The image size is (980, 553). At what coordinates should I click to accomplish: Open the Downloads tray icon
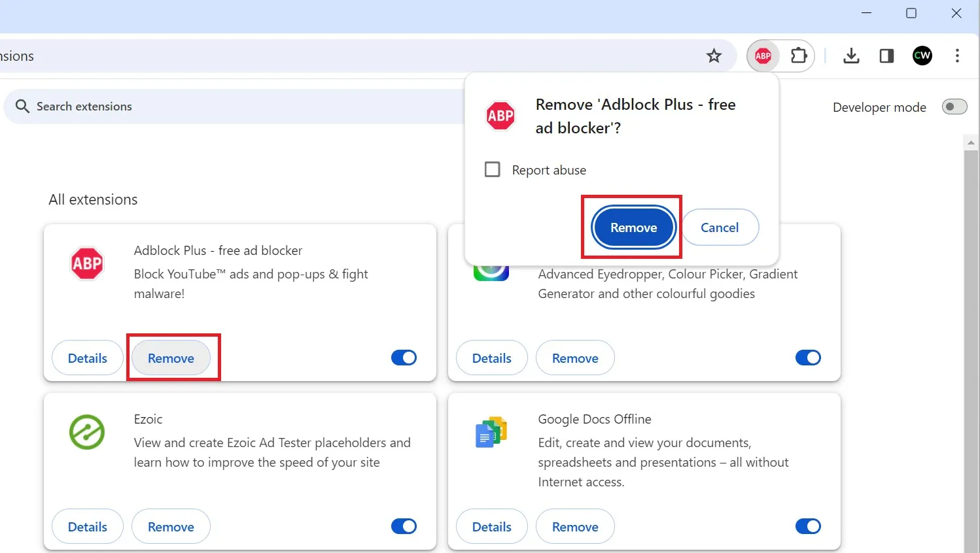[851, 56]
